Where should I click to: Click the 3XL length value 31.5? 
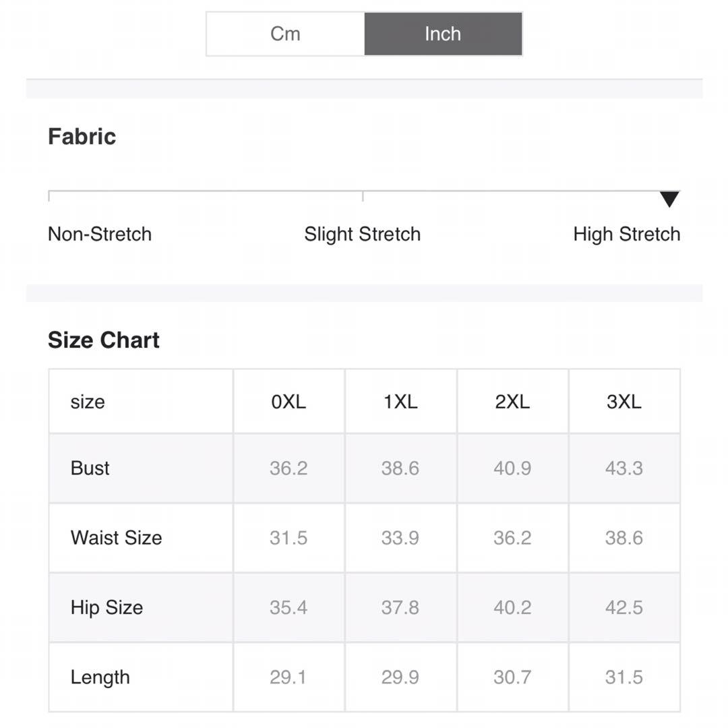coord(624,677)
